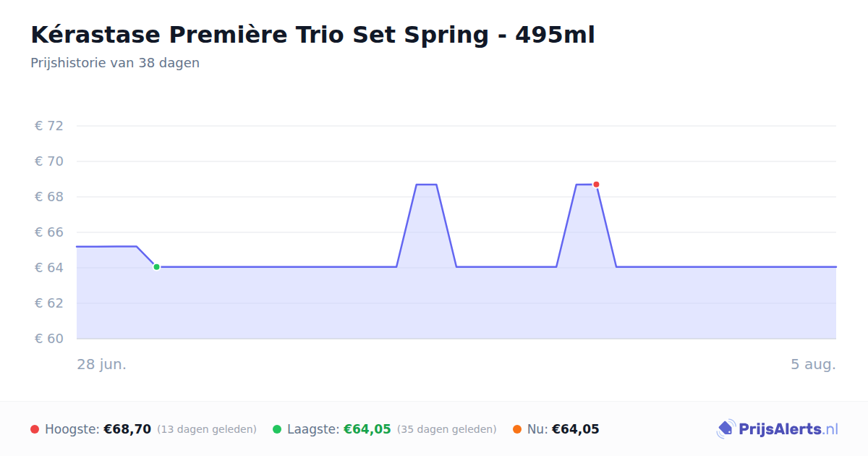Image resolution: width=868 pixels, height=456 pixels.
Task: Click the € 72 axis label
Action: [49, 126]
